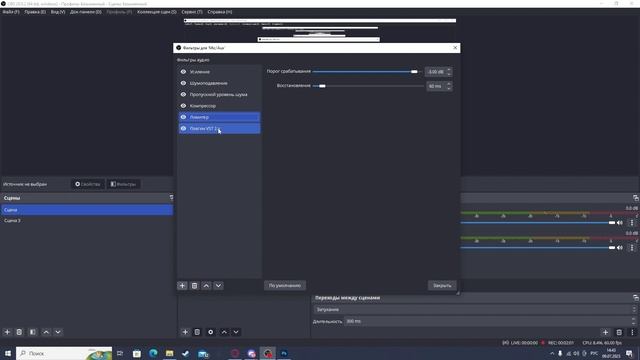The height and width of the screenshot is (360, 640).
Task: Remove the scene transition with the trash icon
Action: 619,332
